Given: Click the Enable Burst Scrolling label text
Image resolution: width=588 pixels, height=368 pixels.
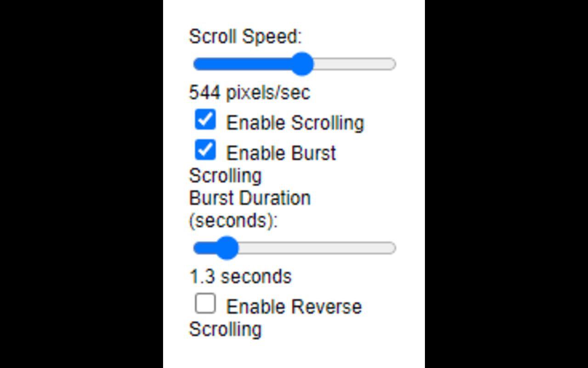Looking at the screenshot, I should click(280, 152).
